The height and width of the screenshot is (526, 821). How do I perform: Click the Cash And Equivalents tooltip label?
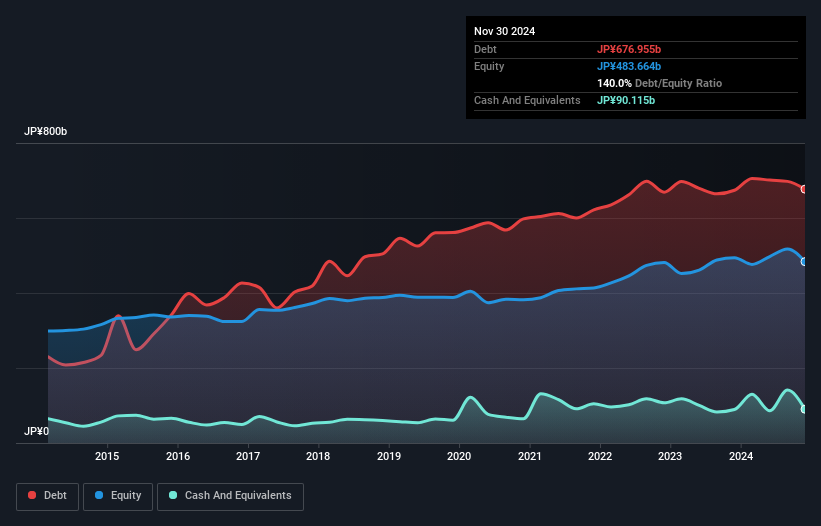tap(527, 100)
